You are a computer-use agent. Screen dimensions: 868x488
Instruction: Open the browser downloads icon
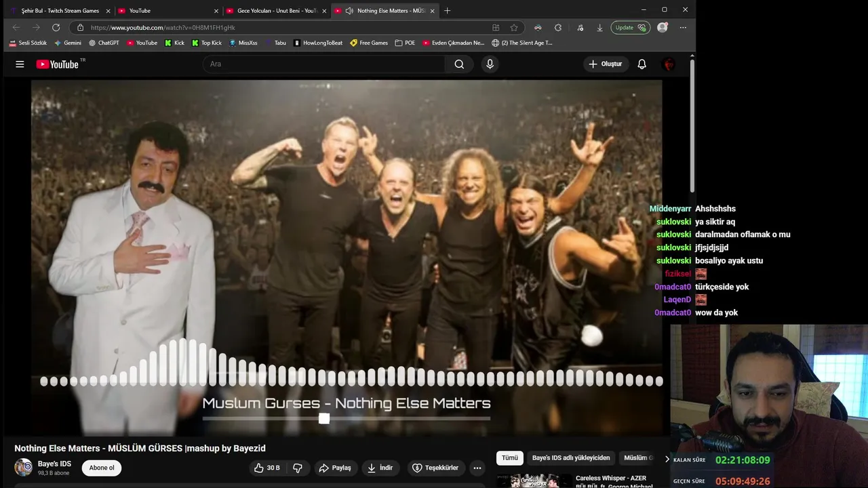(599, 28)
